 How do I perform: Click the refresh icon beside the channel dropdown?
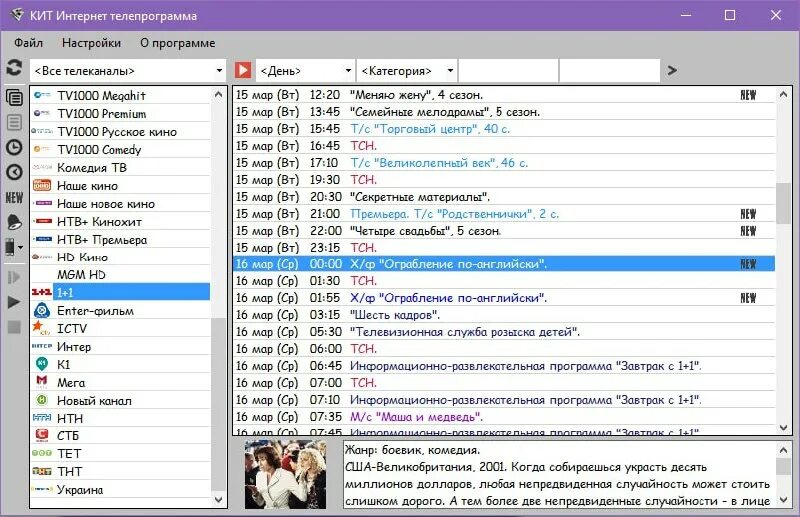[14, 68]
